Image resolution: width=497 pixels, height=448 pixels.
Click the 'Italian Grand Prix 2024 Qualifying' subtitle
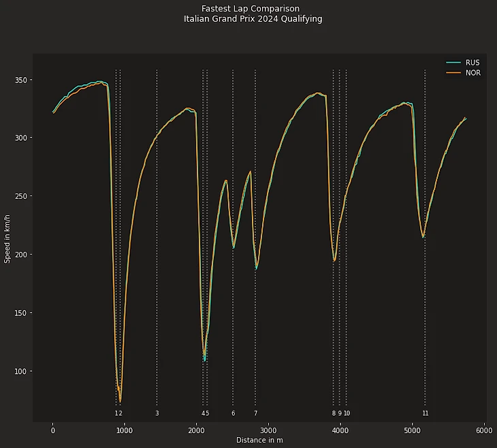click(x=253, y=19)
